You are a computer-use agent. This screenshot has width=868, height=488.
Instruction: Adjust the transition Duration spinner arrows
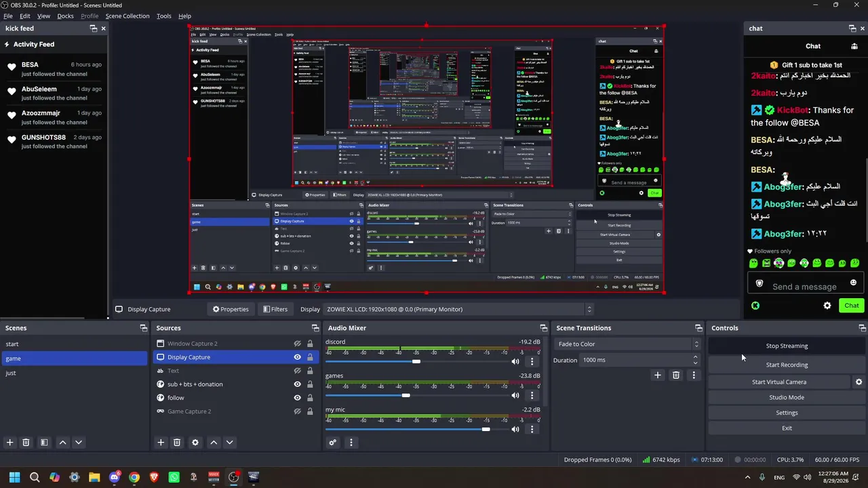[696, 360]
